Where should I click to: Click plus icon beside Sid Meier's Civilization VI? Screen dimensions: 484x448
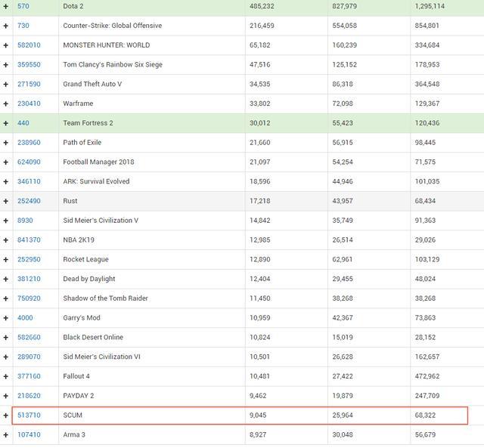[x=5, y=357]
